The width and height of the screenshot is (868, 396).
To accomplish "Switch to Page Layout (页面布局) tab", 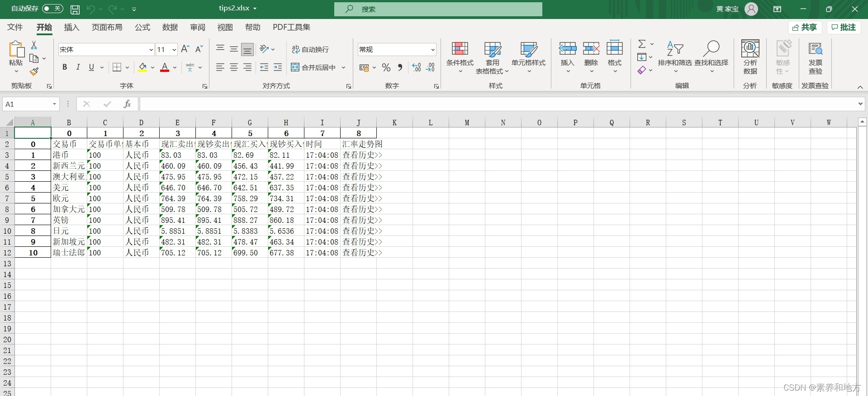I will tap(107, 27).
